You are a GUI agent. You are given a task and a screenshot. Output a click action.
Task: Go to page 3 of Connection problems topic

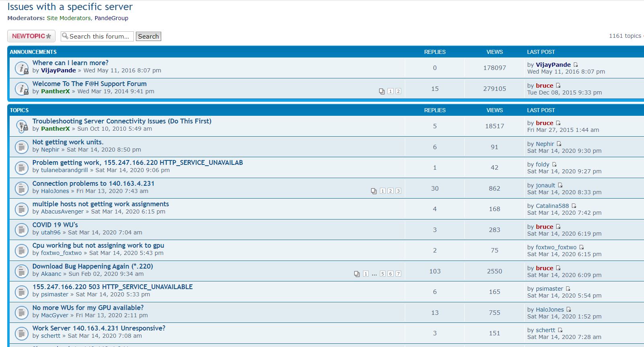pos(398,191)
